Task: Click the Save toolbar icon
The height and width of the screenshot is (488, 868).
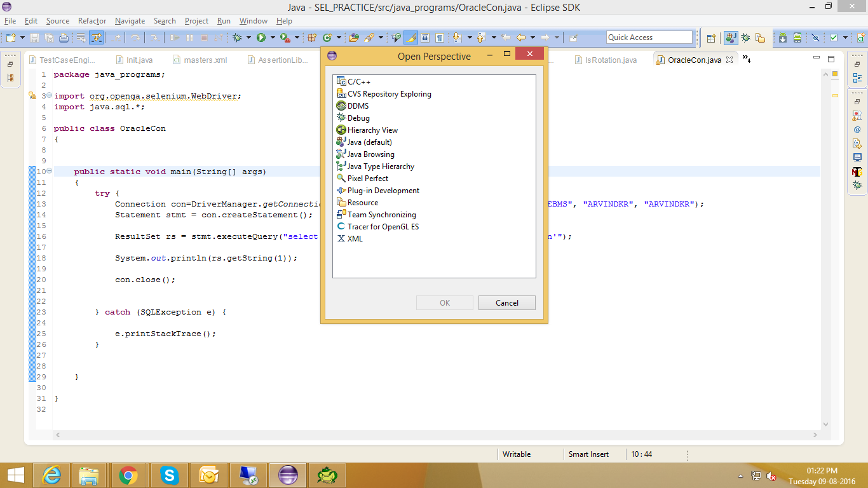Action: point(34,37)
